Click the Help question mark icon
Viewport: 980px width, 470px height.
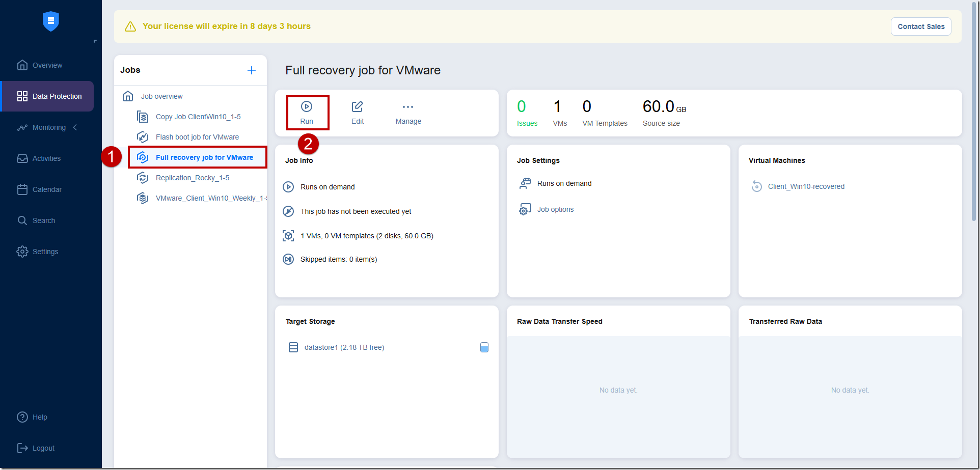pyautogui.click(x=22, y=417)
